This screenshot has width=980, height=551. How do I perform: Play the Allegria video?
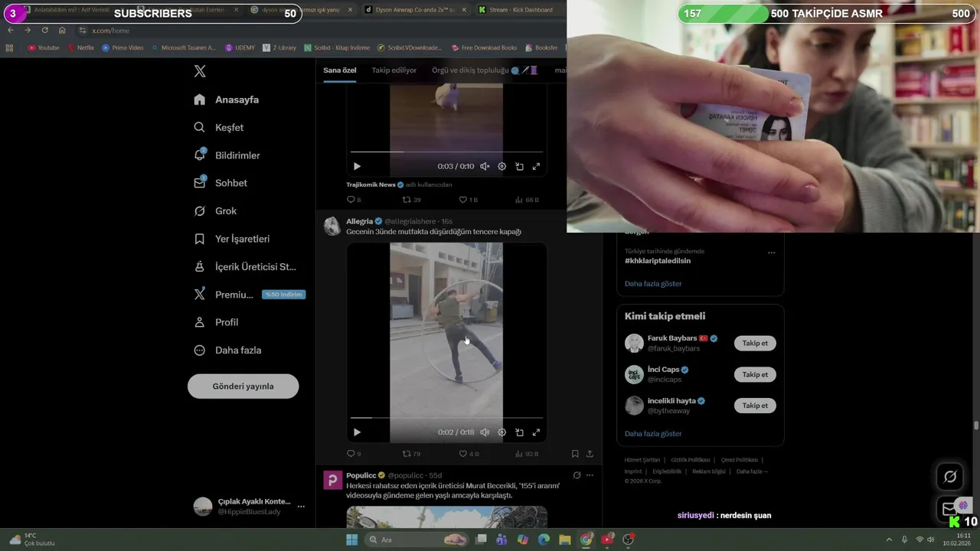[x=357, y=432]
